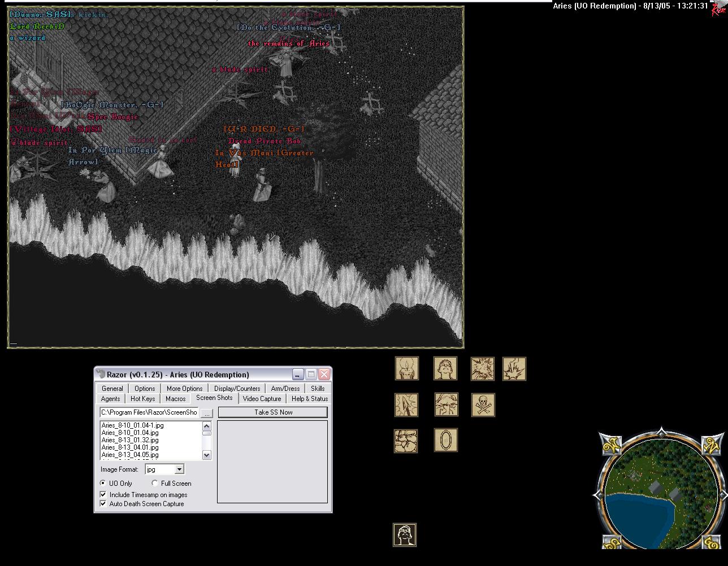Toggle Include Timestamp on images checkbox
Viewport: 728px width, 566px height.
[103, 494]
